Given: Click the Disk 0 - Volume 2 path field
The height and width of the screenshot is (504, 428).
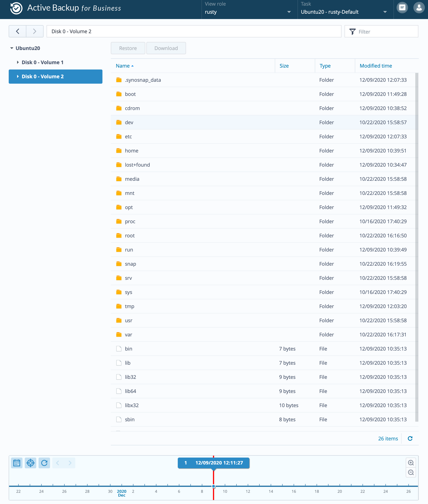Looking at the screenshot, I should [x=194, y=31].
